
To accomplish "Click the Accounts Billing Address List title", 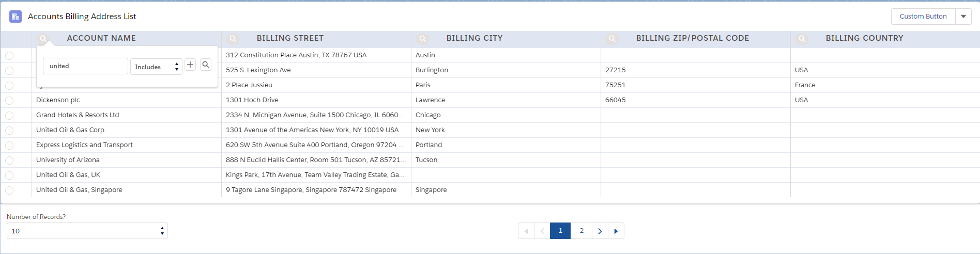I will (x=82, y=17).
